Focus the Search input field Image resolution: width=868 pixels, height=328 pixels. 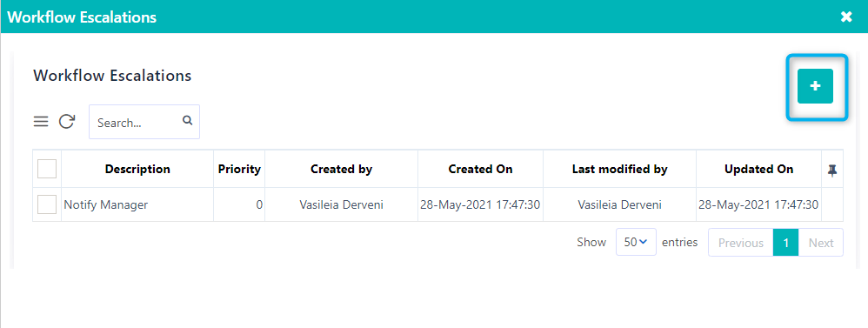144,122
